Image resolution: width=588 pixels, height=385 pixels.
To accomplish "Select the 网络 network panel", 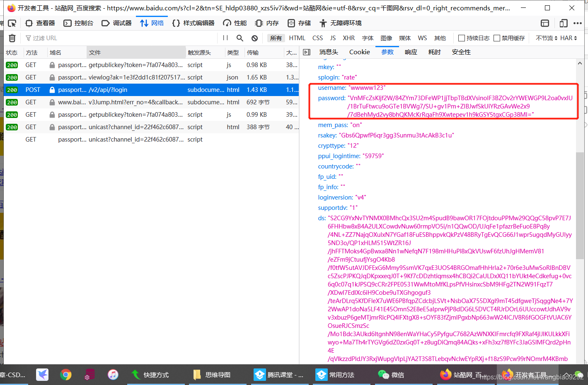I will tap(152, 23).
